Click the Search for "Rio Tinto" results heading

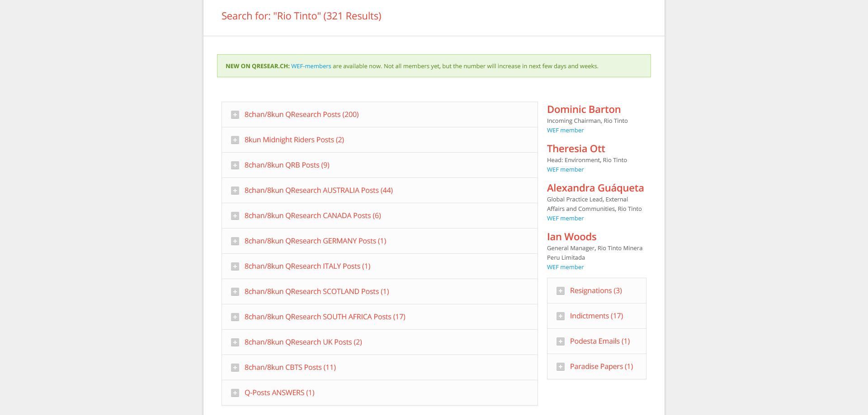point(302,16)
